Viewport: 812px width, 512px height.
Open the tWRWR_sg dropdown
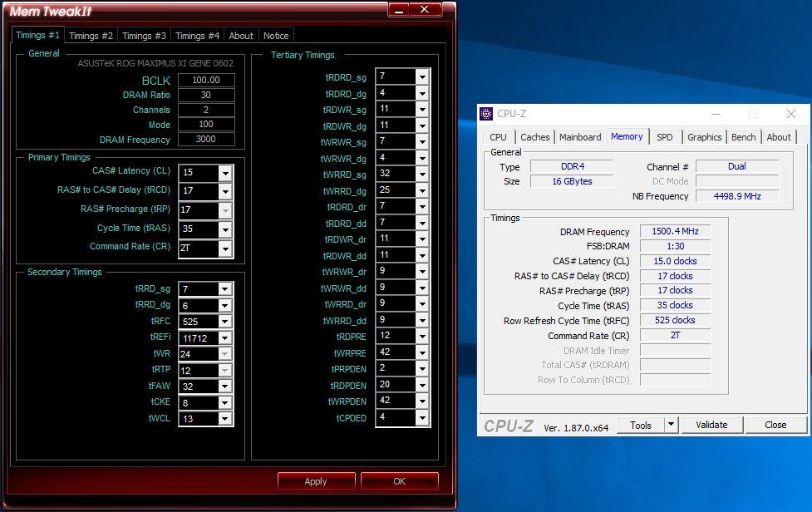(x=422, y=142)
